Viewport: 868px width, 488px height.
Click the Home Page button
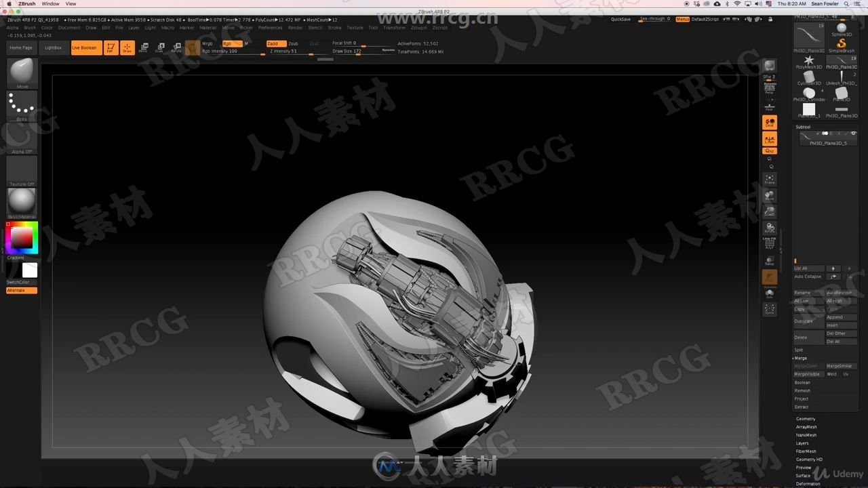tap(21, 47)
